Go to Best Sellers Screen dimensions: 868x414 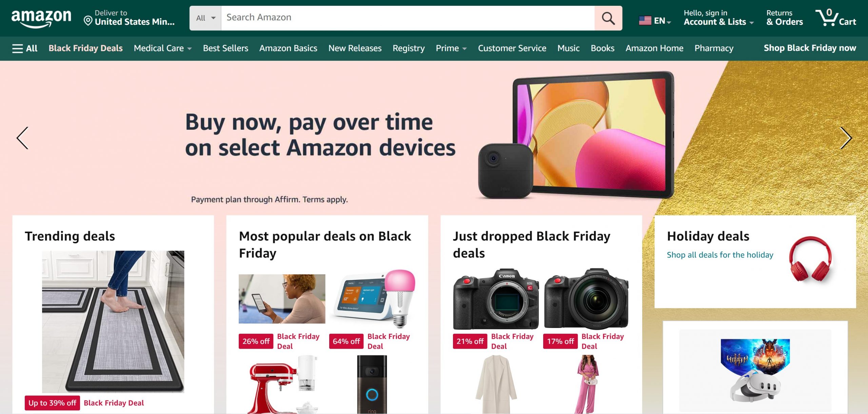225,48
